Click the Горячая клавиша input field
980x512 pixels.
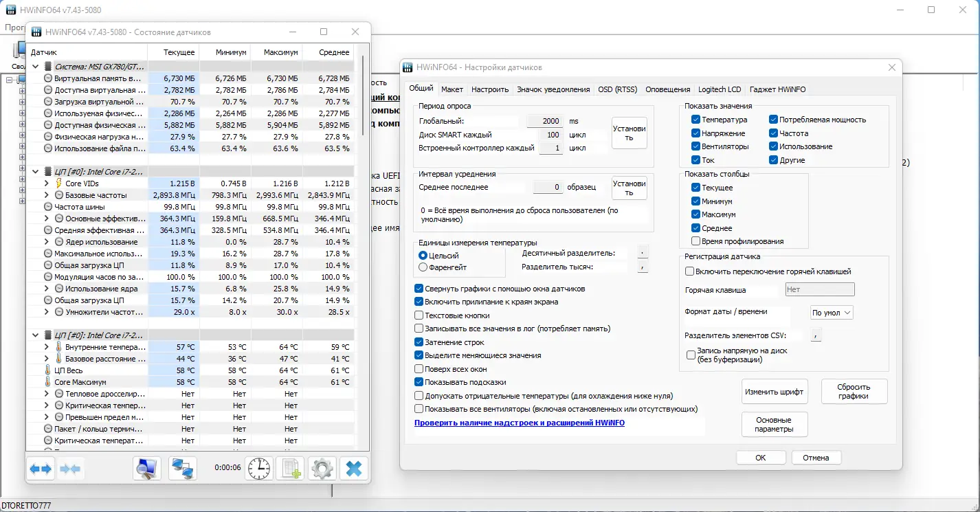pyautogui.click(x=820, y=290)
